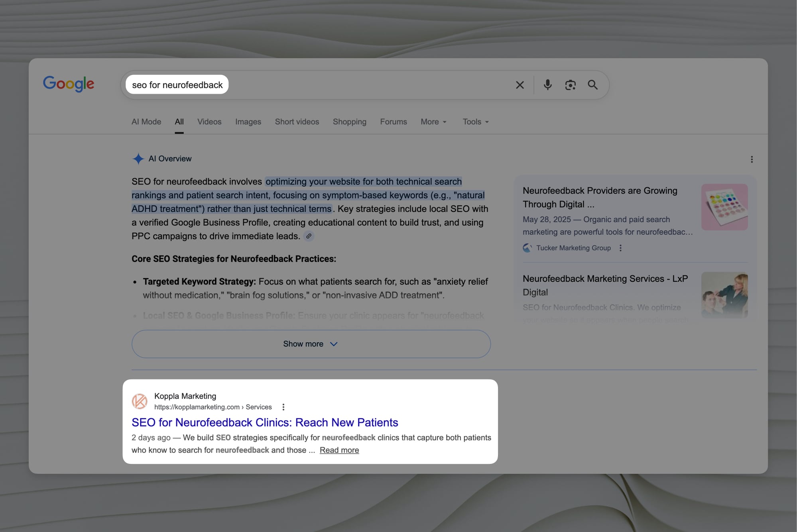The height and width of the screenshot is (532, 797).
Task: Click '2 days ago' snippet date
Action: (x=151, y=438)
